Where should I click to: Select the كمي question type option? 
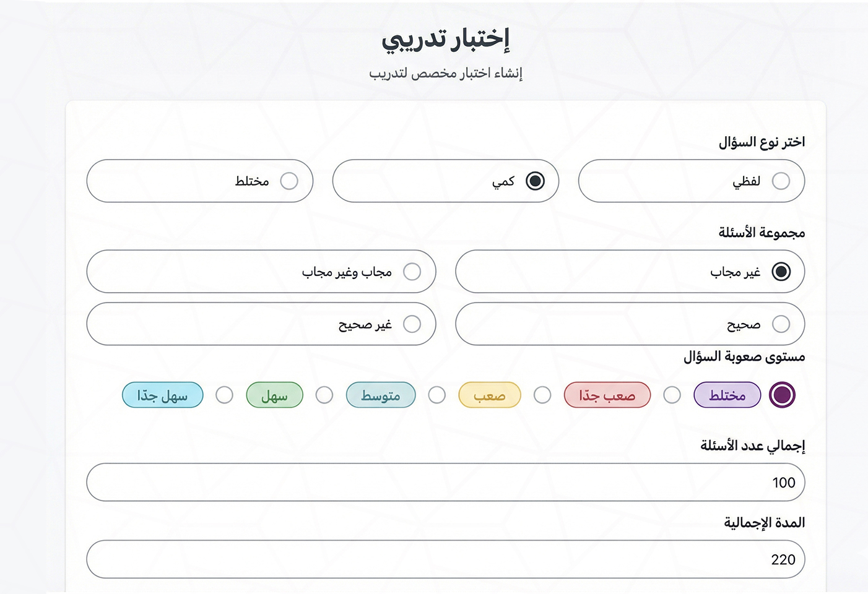click(535, 181)
